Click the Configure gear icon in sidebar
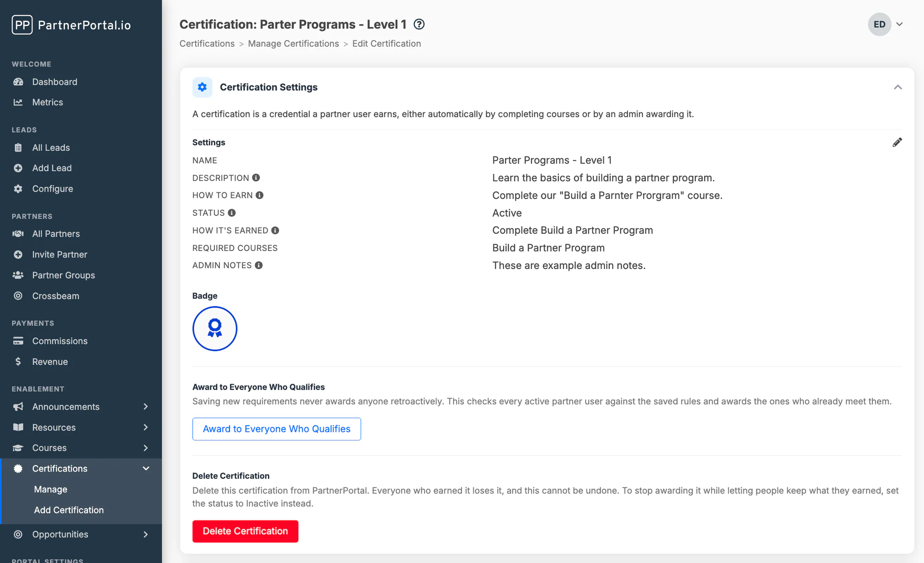Viewport: 924px width, 563px height. click(18, 189)
